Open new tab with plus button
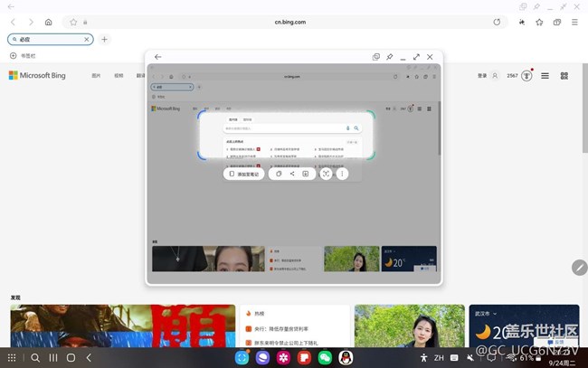 [x=104, y=40]
